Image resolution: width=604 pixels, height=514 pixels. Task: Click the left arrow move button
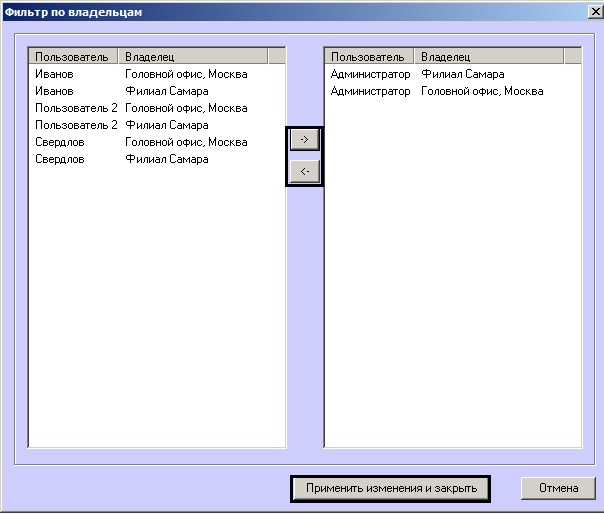click(x=304, y=171)
